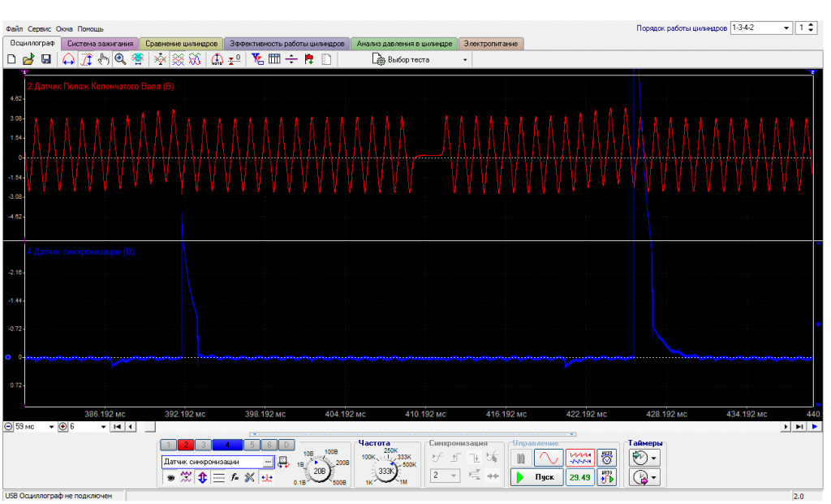The image size is (831, 504).
Task: Open the fx math function icon
Action: [235, 477]
